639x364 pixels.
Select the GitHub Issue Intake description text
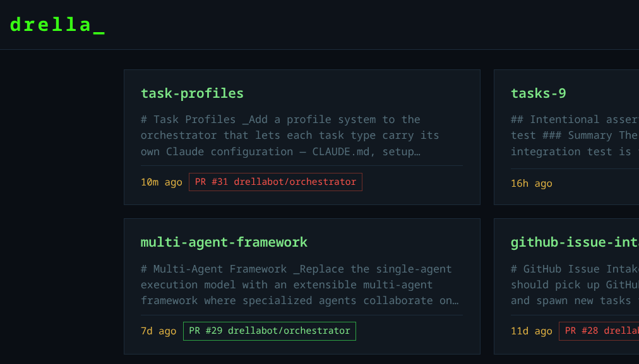click(571, 285)
